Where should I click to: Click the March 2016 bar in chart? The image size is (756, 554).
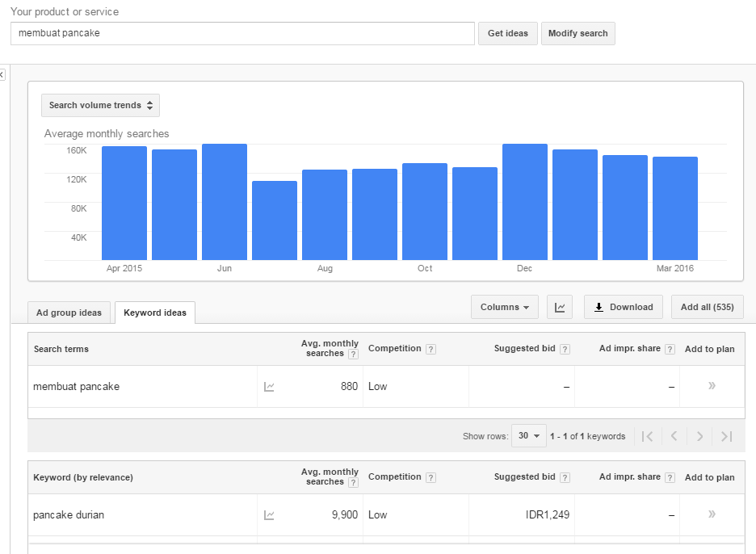pyautogui.click(x=675, y=208)
